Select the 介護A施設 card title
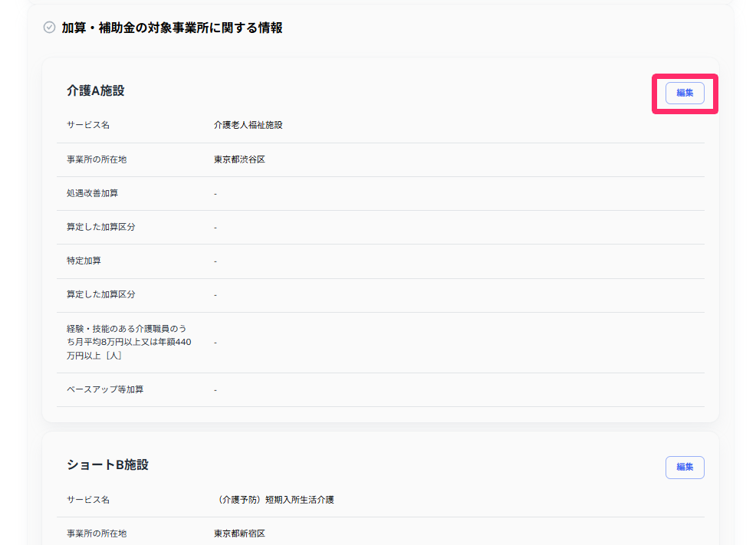 tap(96, 90)
